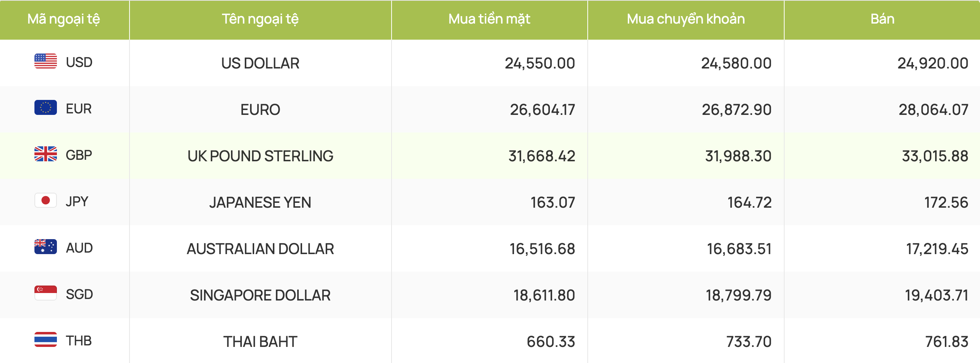Click the Mua tiền mặt column header

click(489, 19)
